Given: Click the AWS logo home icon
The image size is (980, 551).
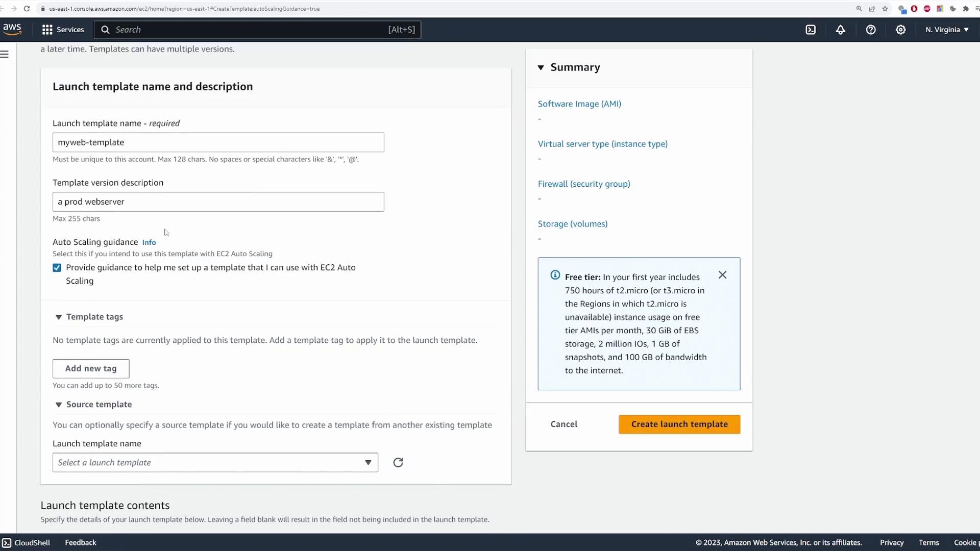Looking at the screenshot, I should click(x=12, y=29).
